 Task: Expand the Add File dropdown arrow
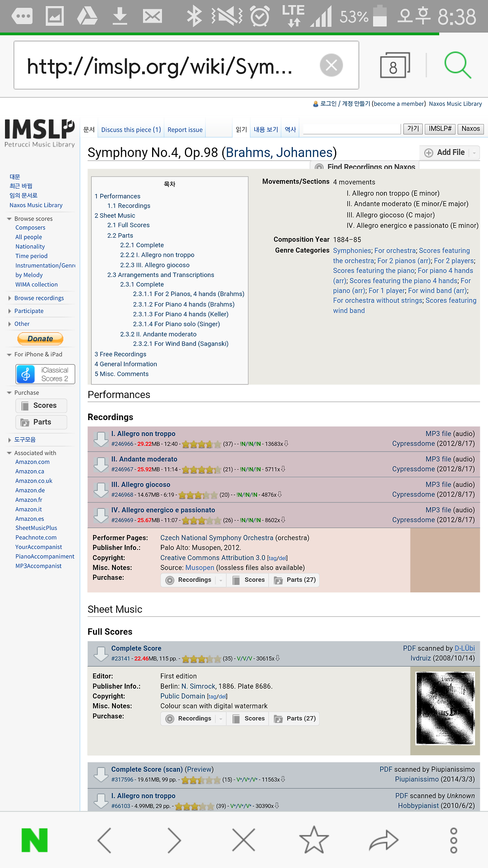474,153
